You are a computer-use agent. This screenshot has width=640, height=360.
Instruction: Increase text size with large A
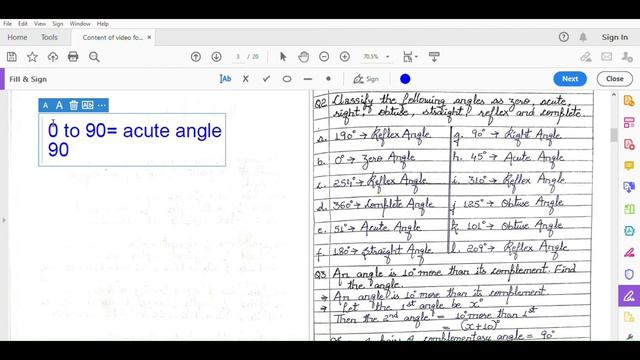click(59, 105)
